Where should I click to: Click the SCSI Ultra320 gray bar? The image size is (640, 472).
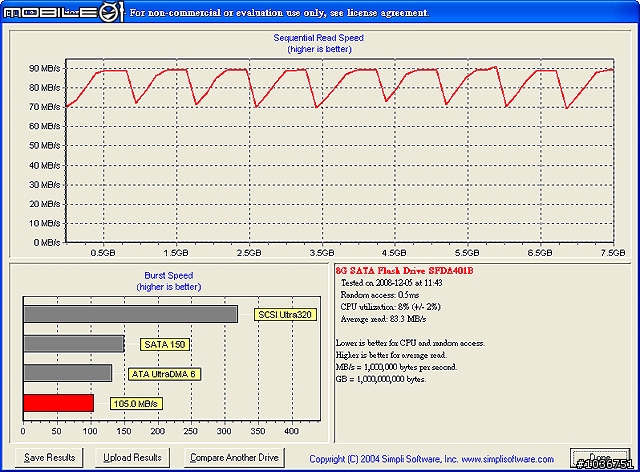click(x=131, y=314)
